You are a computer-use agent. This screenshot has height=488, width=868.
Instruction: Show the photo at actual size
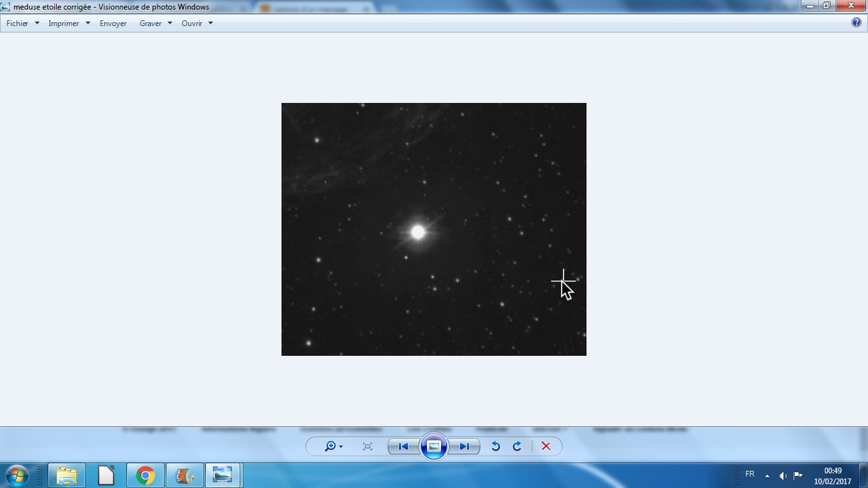[367, 447]
